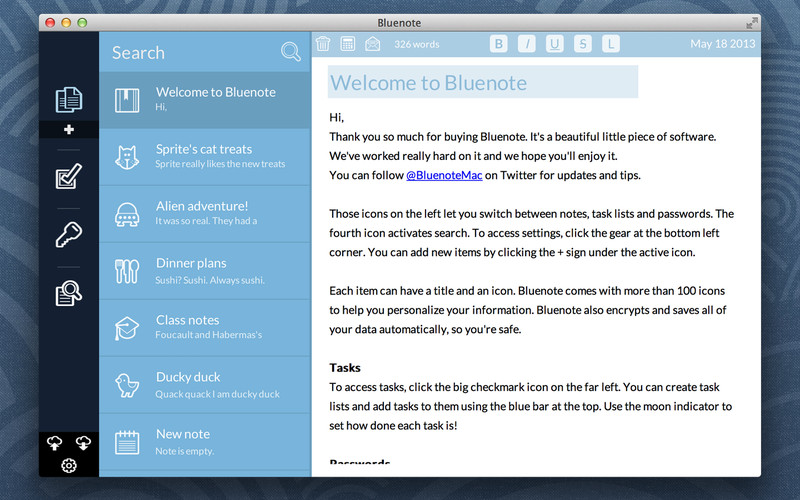Edit the Welcome to Bluenote title field
Image resolution: width=800 pixels, height=500 pixels.
tap(483, 82)
